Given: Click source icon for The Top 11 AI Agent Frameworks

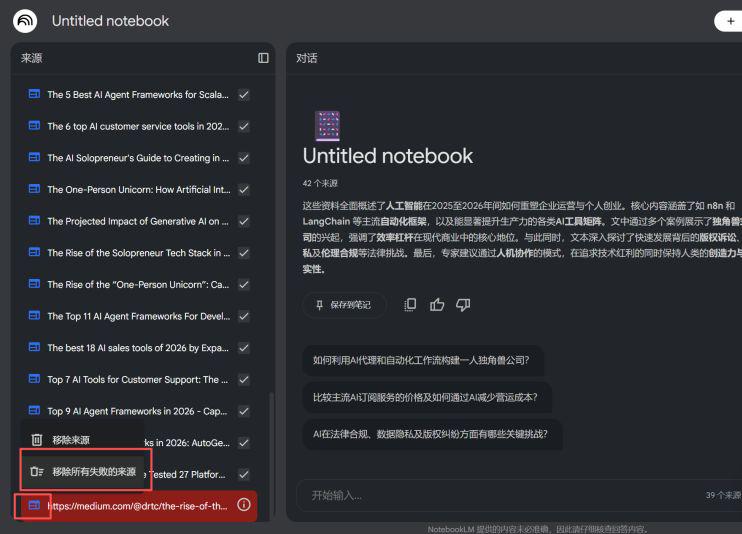Looking at the screenshot, I should (35, 315).
